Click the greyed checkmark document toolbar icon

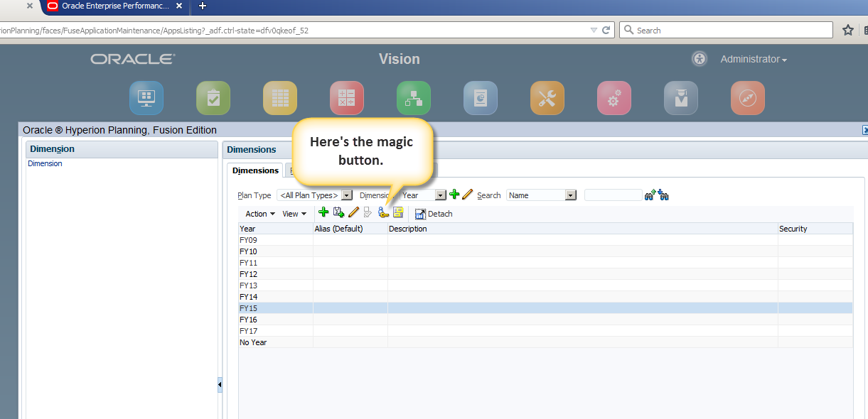pos(368,212)
